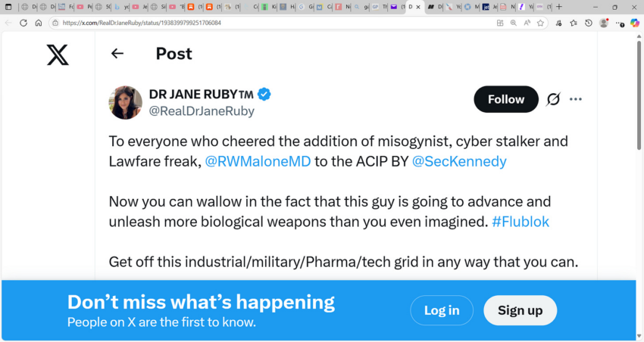Toggle the read aloud icon
This screenshot has height=342, width=644.
(527, 23)
